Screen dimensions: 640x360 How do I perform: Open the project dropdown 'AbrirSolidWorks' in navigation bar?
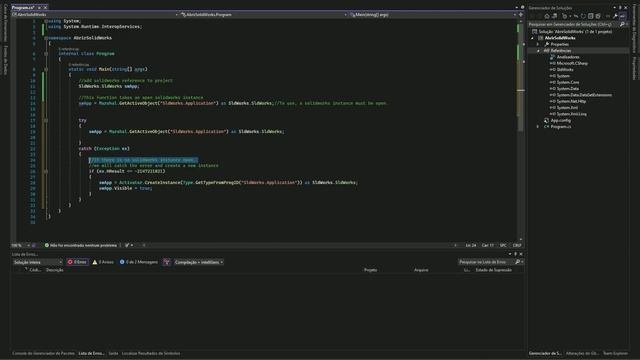(x=95, y=15)
